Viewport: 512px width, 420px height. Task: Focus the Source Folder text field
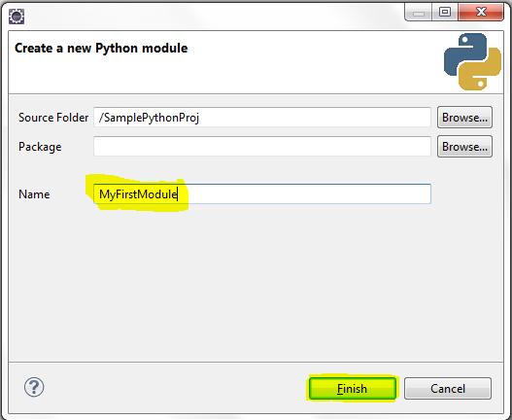[x=262, y=118]
